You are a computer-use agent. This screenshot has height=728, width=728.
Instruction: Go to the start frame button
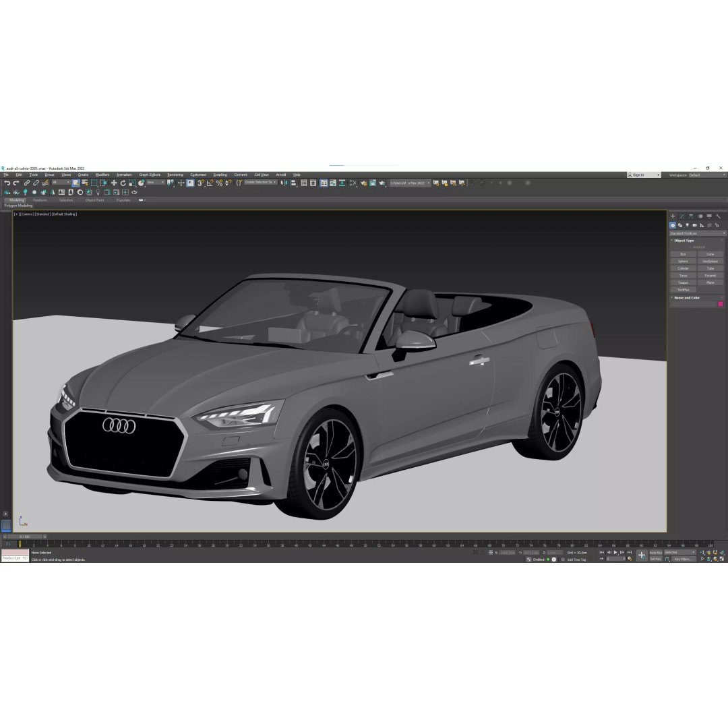602,553
